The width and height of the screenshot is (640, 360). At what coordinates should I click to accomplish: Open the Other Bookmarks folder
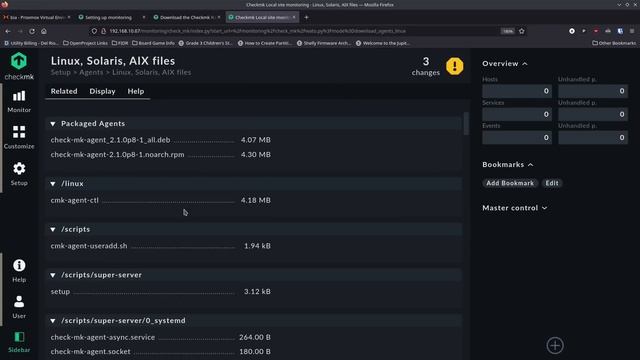pyautogui.click(x=614, y=43)
